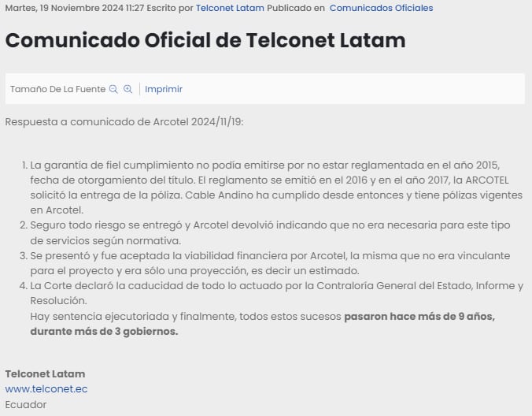
Task: Click the Imprimir print link
Action: point(164,89)
